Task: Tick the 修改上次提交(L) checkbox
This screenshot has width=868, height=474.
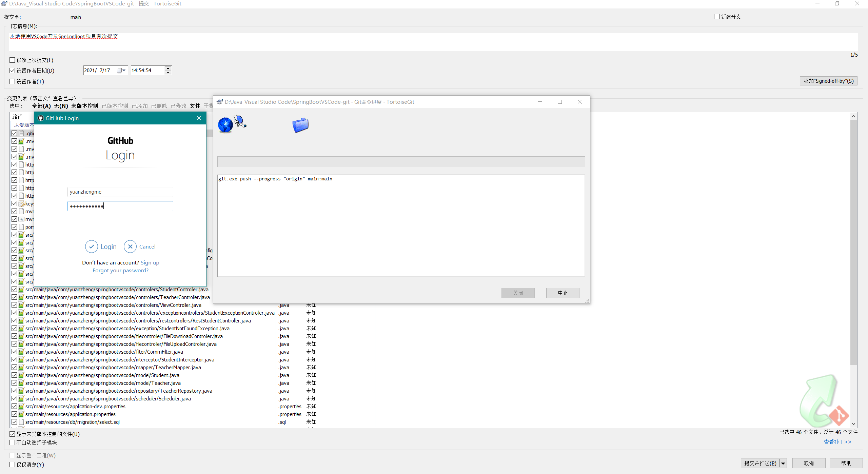Action: [12, 60]
